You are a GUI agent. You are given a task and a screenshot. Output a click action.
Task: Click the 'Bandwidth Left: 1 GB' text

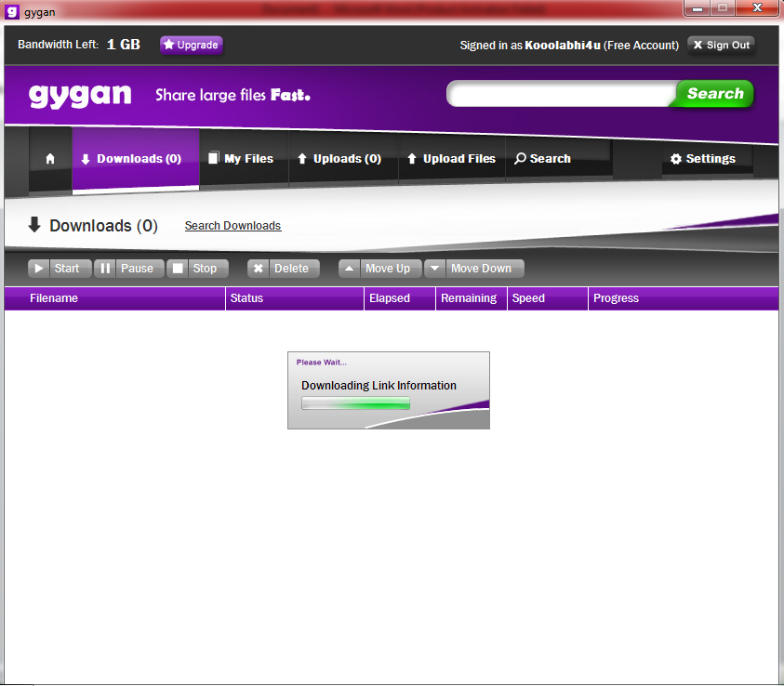pos(79,45)
